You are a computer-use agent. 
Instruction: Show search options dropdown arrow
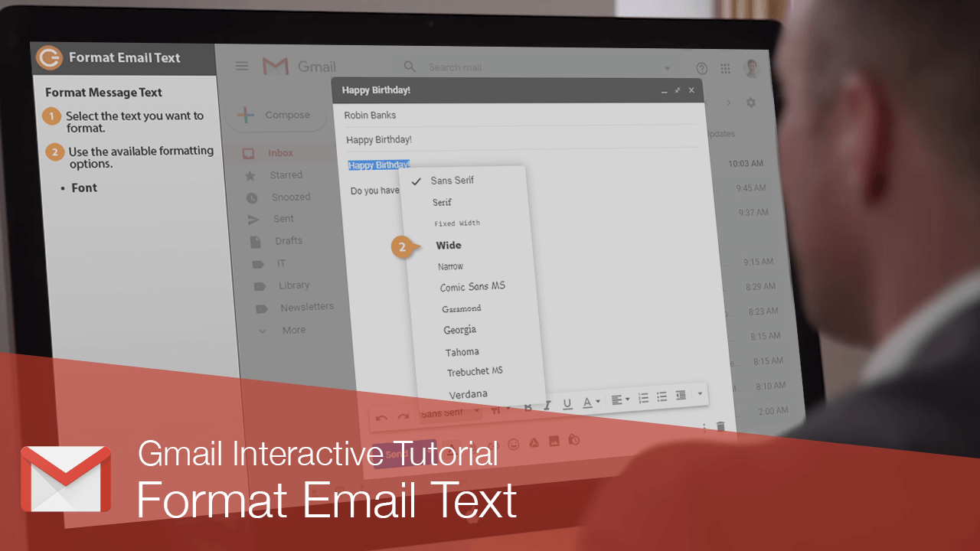coord(668,68)
